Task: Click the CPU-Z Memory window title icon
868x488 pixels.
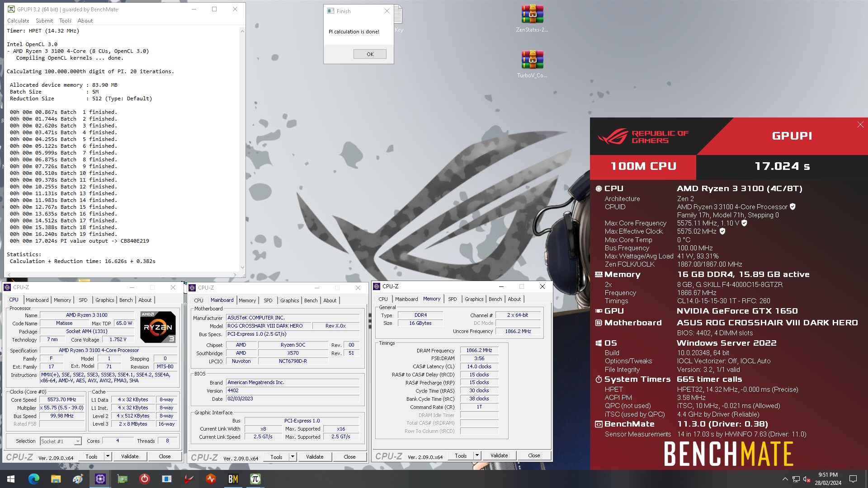Action: click(x=377, y=286)
